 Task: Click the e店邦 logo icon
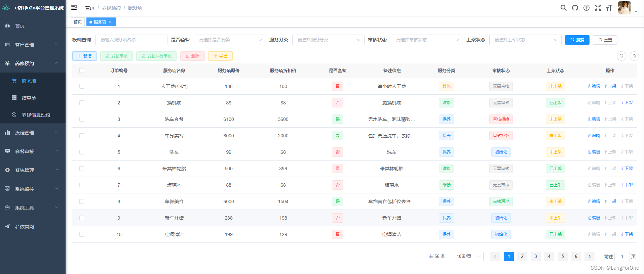(x=6, y=7)
